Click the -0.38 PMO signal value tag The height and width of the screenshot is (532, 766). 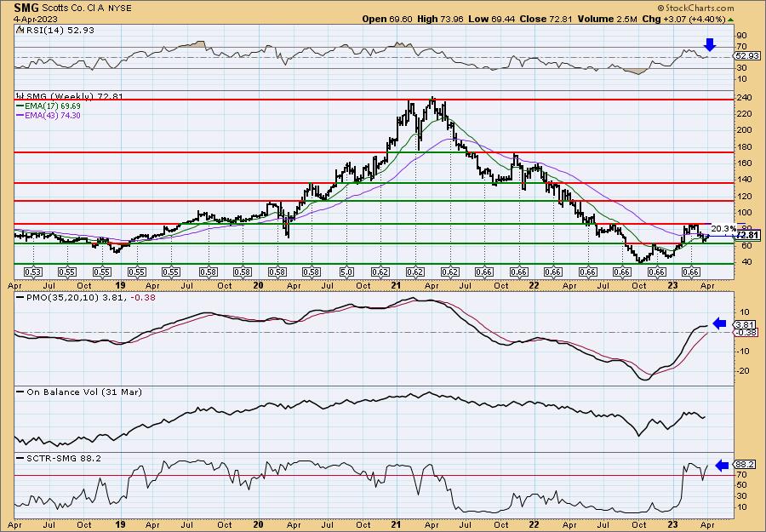point(746,333)
